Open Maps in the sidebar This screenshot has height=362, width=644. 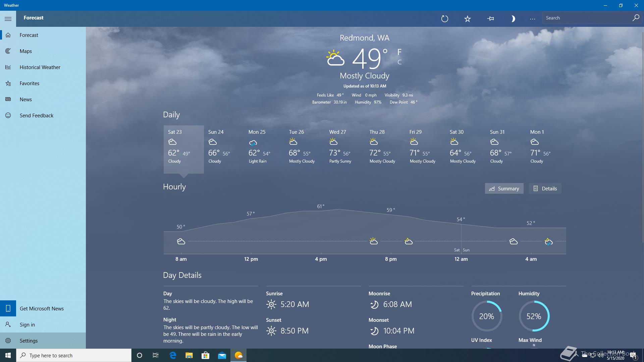point(43,51)
